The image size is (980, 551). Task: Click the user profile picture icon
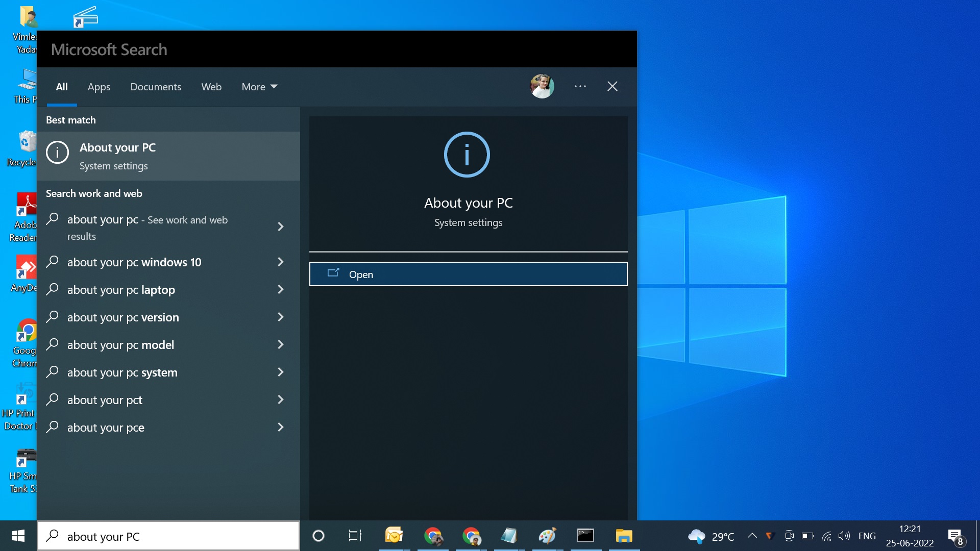click(x=542, y=86)
